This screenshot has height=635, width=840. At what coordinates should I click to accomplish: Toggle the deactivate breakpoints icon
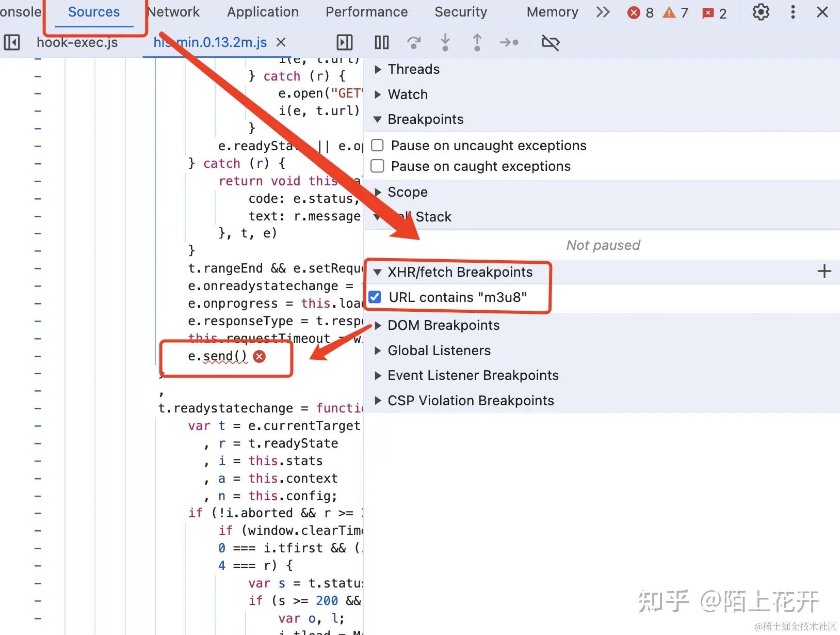point(550,42)
